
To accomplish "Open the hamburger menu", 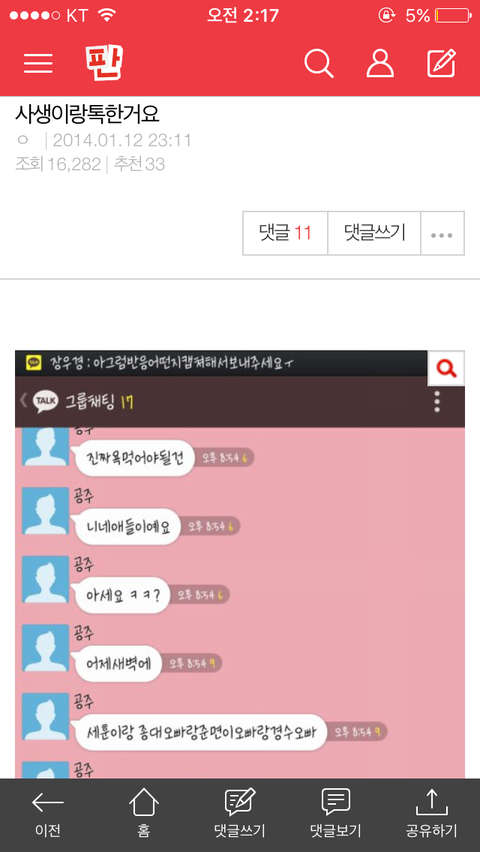I will (38, 64).
